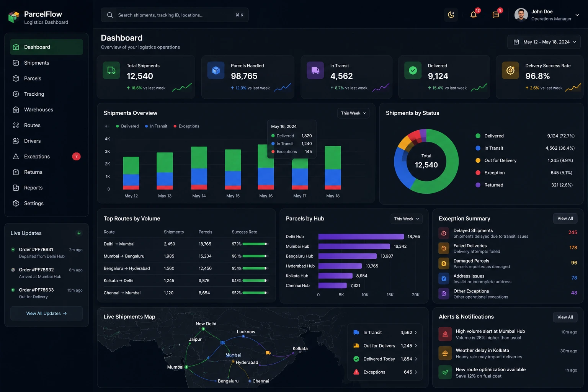Expand John Doe account menu chevron
Image resolution: width=588 pixels, height=392 pixels.
(x=577, y=15)
